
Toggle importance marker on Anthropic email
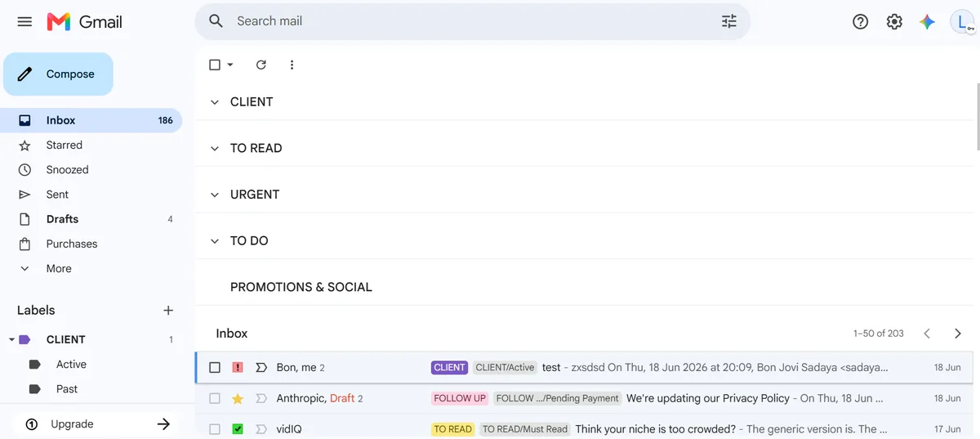pos(261,399)
